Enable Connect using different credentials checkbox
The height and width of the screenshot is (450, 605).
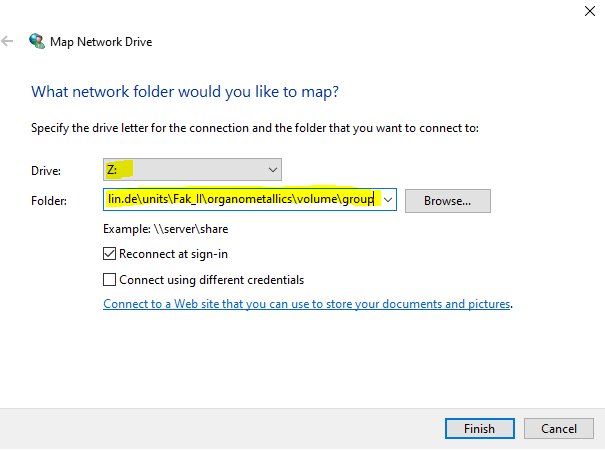[x=110, y=279]
